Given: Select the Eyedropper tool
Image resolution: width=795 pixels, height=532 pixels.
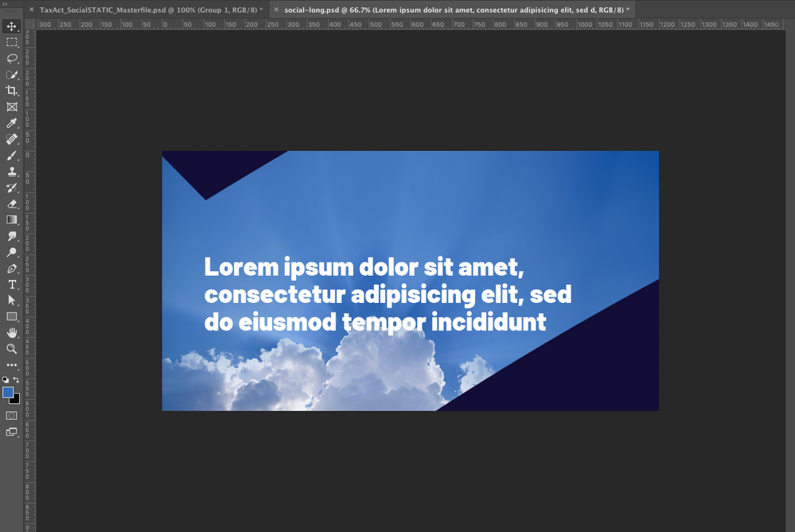Looking at the screenshot, I should pyautogui.click(x=12, y=123).
